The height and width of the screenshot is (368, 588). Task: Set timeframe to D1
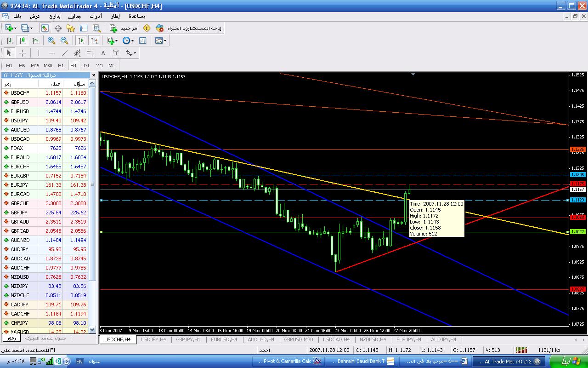point(86,65)
